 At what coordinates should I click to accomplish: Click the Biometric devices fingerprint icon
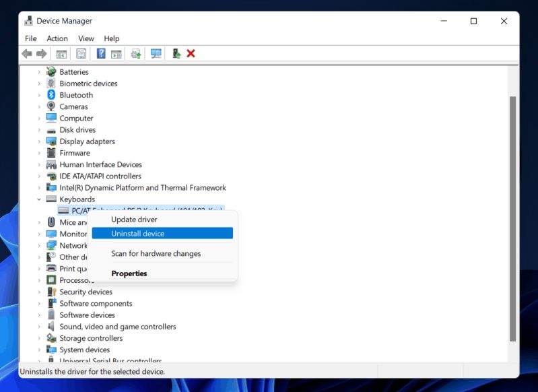click(x=51, y=83)
